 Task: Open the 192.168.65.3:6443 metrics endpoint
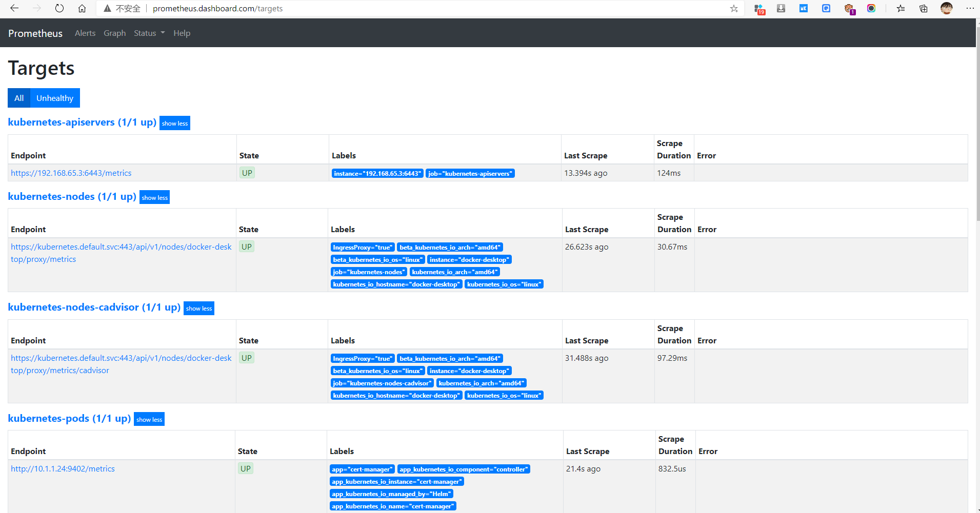point(71,173)
